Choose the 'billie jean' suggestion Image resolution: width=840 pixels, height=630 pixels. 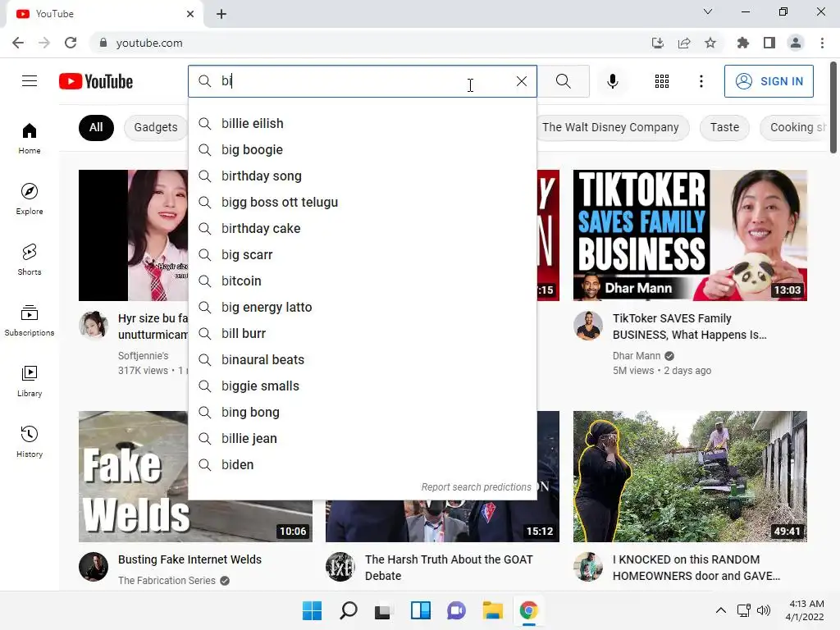click(x=362, y=438)
